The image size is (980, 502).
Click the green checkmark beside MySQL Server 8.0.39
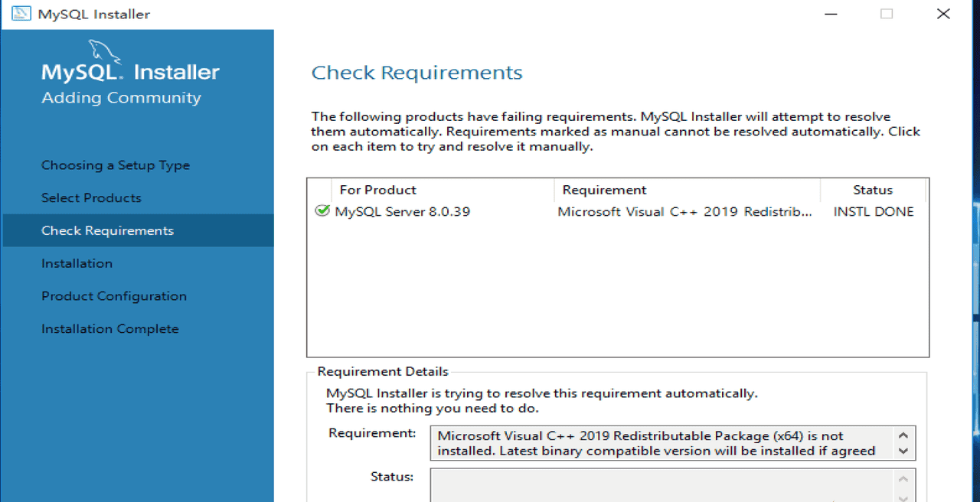click(322, 211)
